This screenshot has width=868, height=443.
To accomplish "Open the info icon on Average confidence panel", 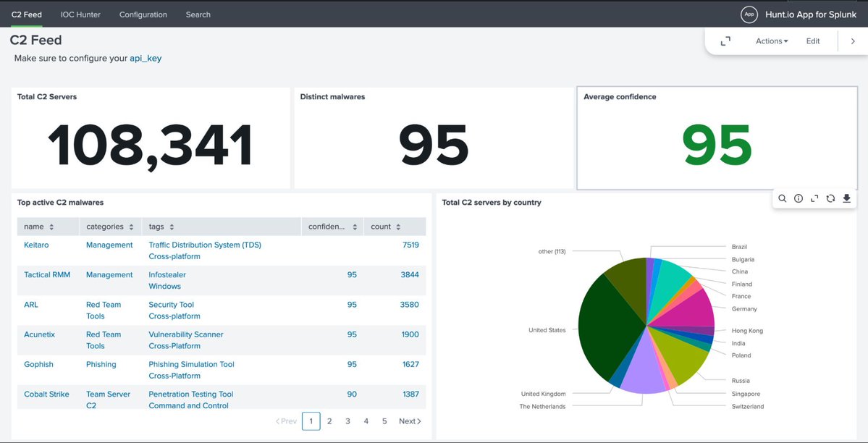I will coord(798,198).
